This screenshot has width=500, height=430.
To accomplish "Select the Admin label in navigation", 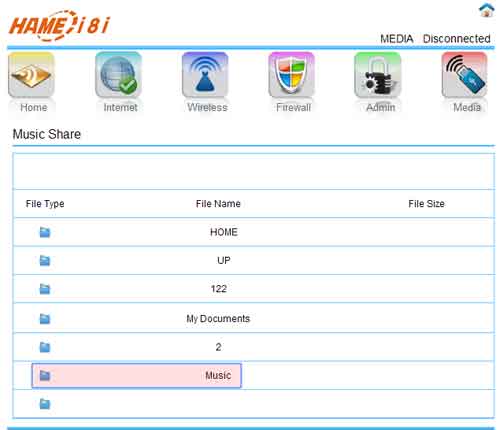I will 381,107.
